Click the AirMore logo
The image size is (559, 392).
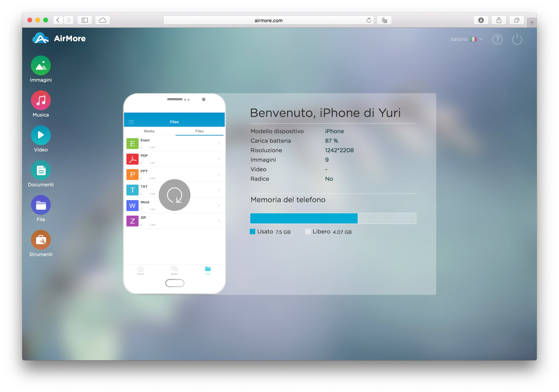pos(59,38)
